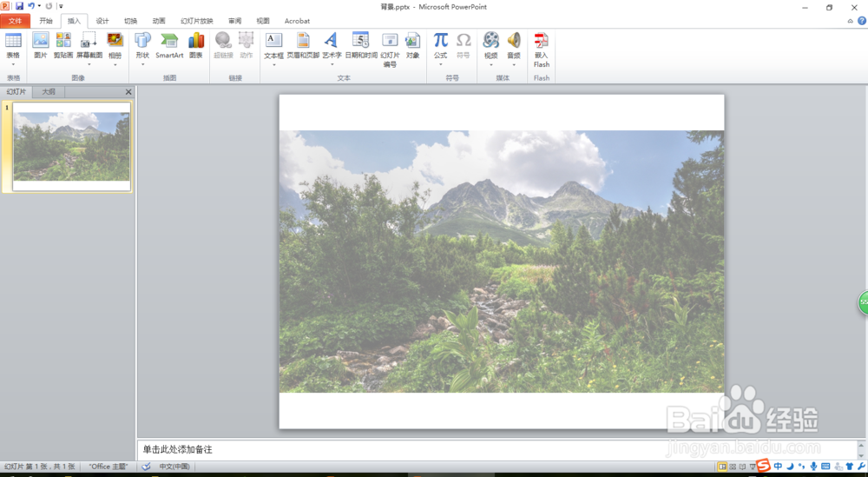
Task: Click the Undo arrow icon
Action: click(x=31, y=6)
